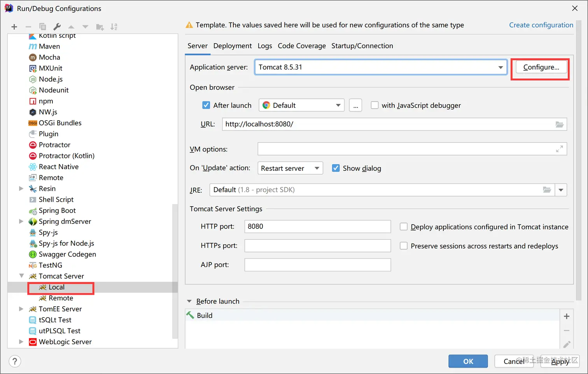
Task: Toggle the Show dialog checkbox
Action: point(336,168)
